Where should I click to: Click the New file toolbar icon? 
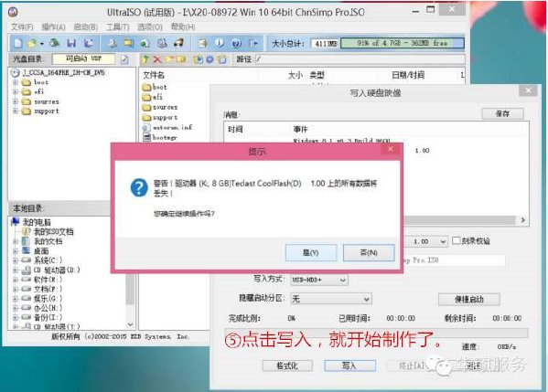tap(18, 43)
